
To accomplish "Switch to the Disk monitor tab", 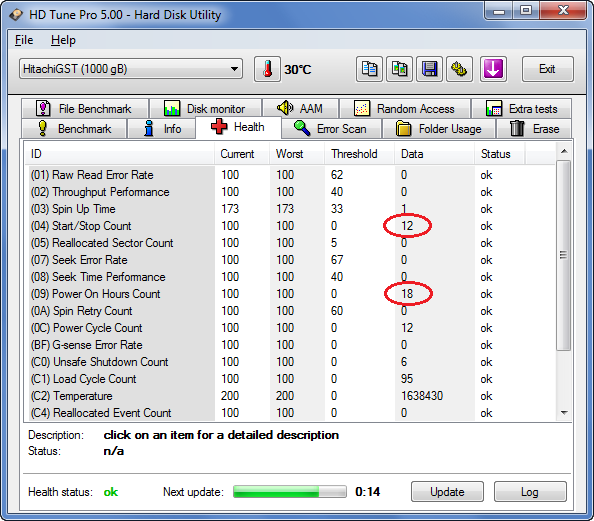I will click(x=205, y=109).
